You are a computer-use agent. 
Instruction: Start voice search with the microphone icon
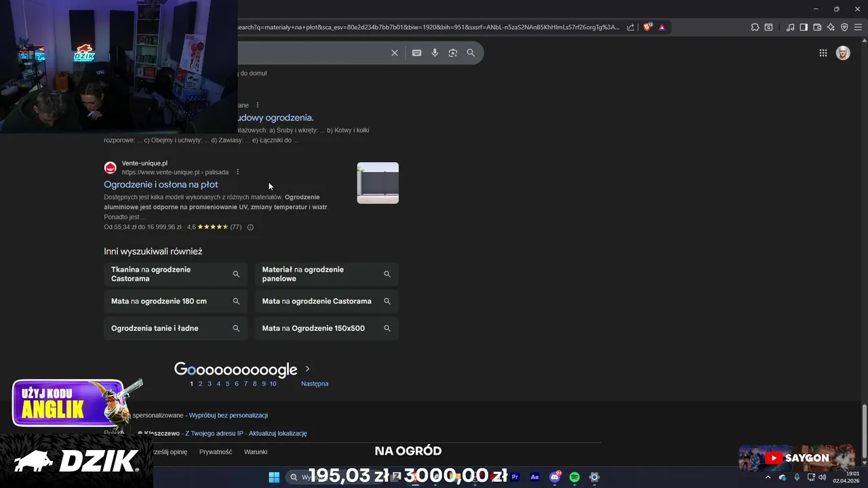(x=435, y=53)
